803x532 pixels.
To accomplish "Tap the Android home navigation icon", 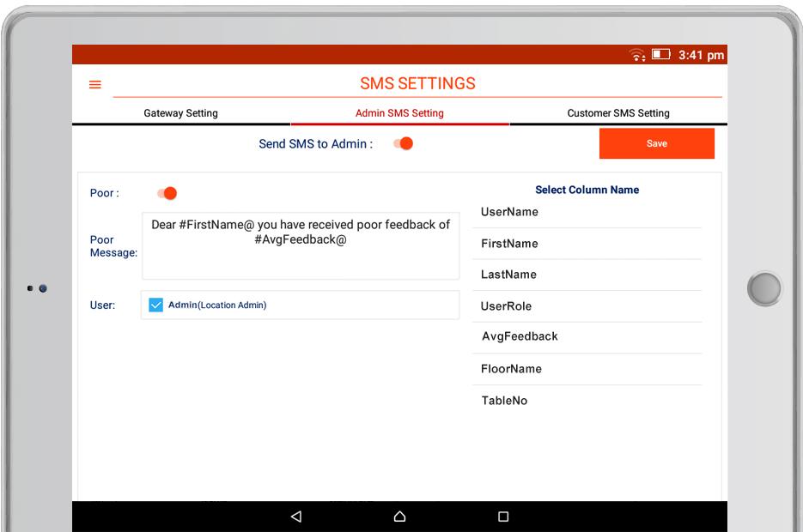I will pyautogui.click(x=399, y=517).
